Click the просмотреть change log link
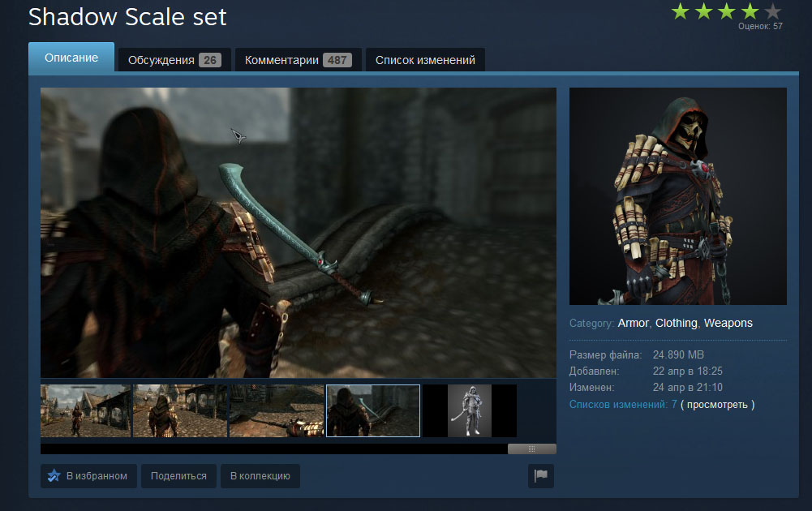This screenshot has width=812, height=511. (x=717, y=405)
